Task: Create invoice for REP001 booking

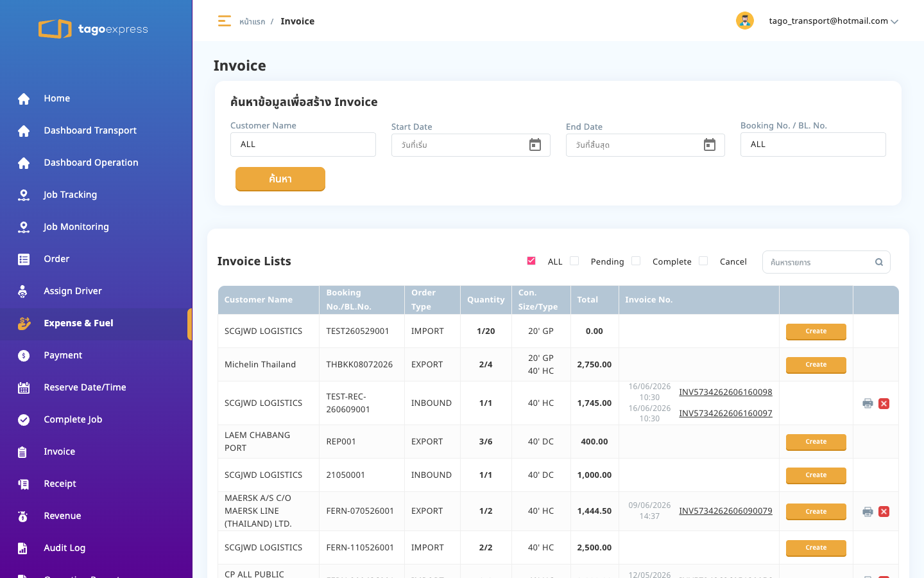Action: point(816,442)
